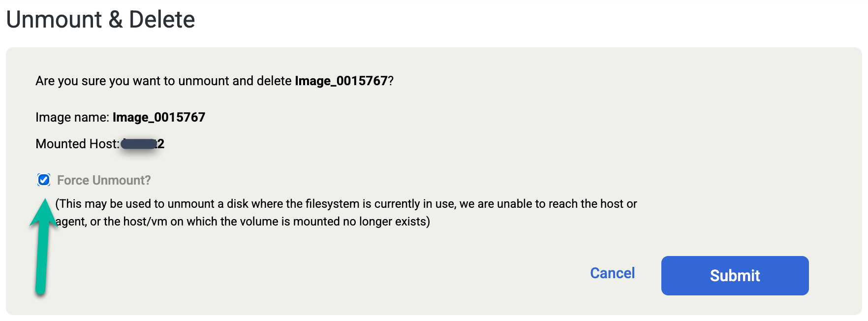
Task: Click the 'Are you sure you want' question text
Action: (x=163, y=81)
